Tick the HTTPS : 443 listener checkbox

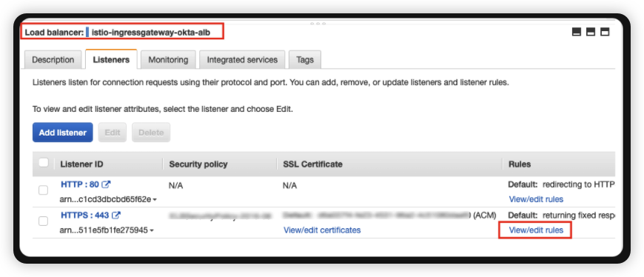[x=43, y=221]
